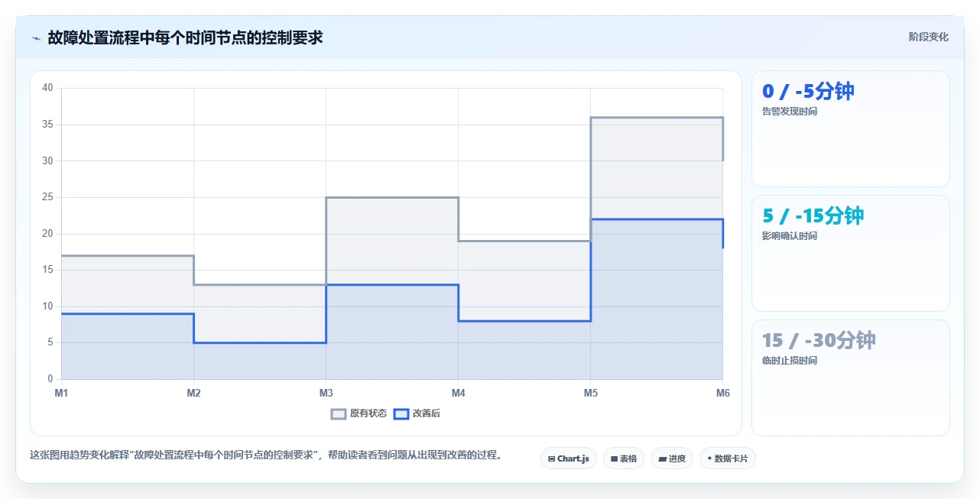Open the 临时止损时间 data card

(851, 378)
